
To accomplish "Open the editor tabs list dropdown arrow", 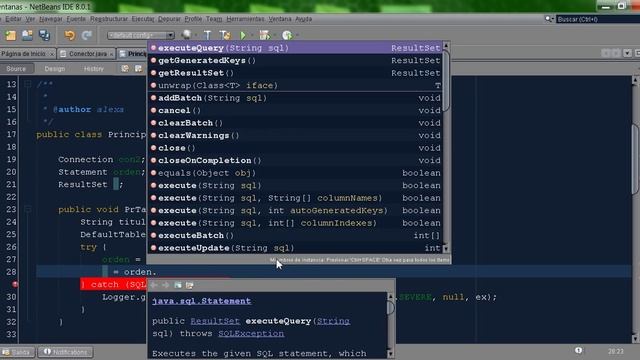I will point(627,53).
